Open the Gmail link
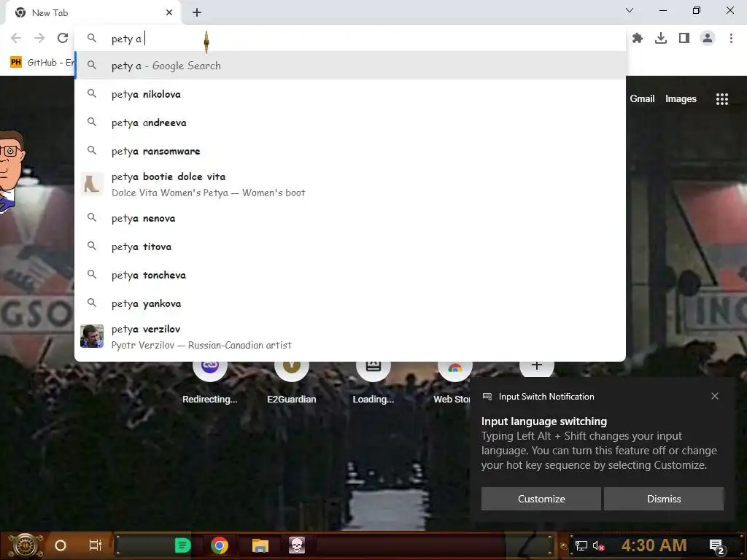Image resolution: width=747 pixels, height=560 pixels. 642,98
